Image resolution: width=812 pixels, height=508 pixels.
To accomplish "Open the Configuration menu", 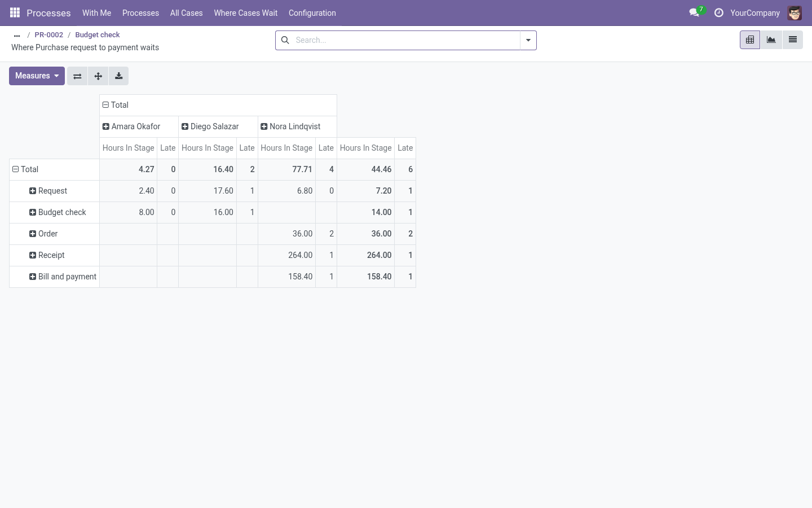I will [312, 13].
